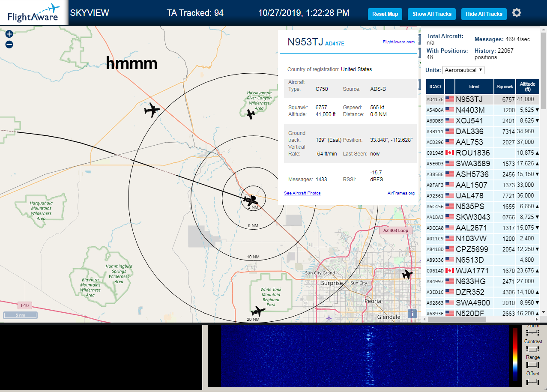Open settings via the gear icon

517,13
